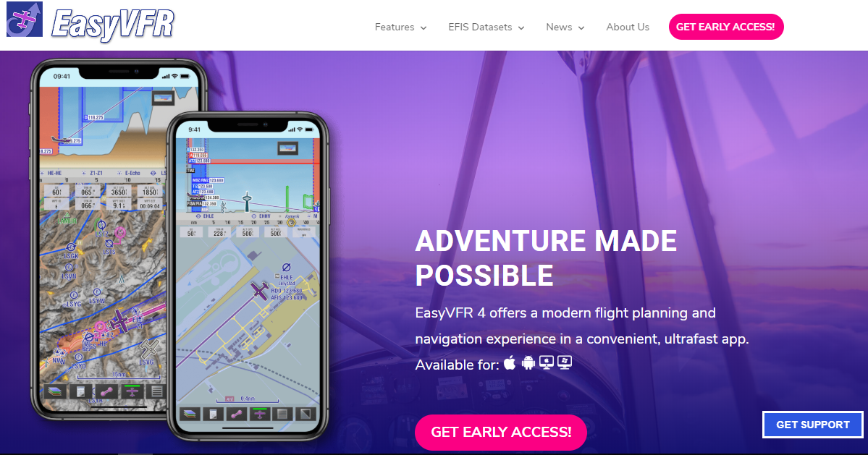The height and width of the screenshot is (455, 868).
Task: Click the Mac desktop platform icon
Action: pyautogui.click(x=547, y=362)
